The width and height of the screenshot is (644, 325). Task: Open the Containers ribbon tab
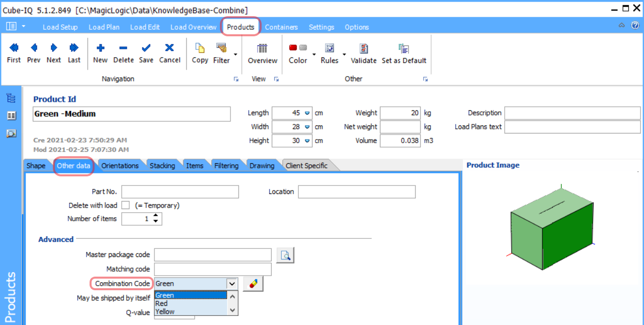point(281,27)
